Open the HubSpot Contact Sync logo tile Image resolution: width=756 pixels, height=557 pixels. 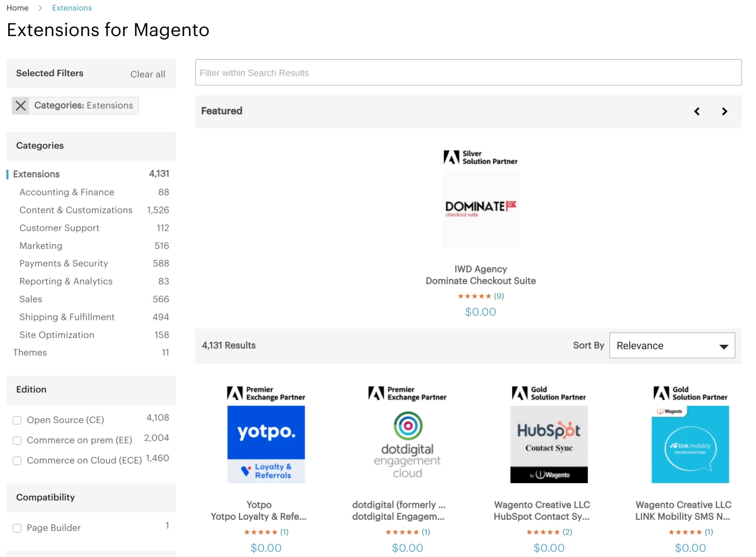(x=548, y=444)
